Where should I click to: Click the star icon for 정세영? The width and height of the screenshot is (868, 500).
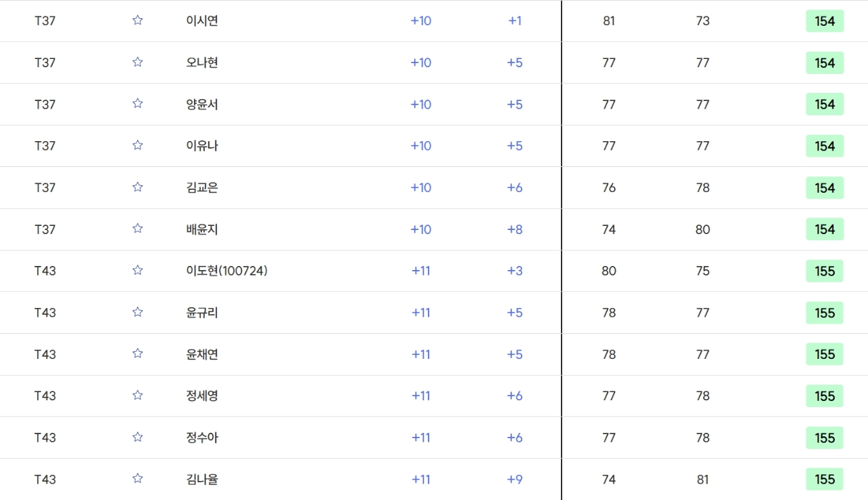click(x=138, y=396)
